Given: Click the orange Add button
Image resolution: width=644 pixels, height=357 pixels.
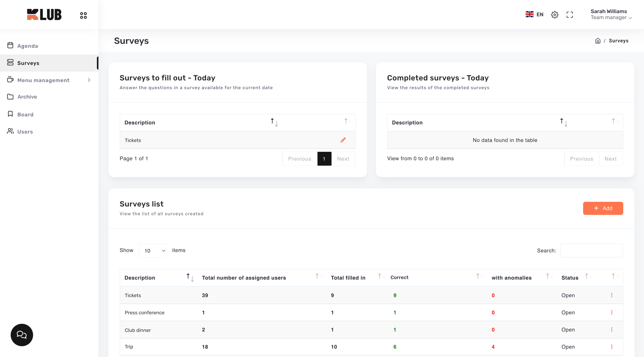Looking at the screenshot, I should [x=603, y=208].
